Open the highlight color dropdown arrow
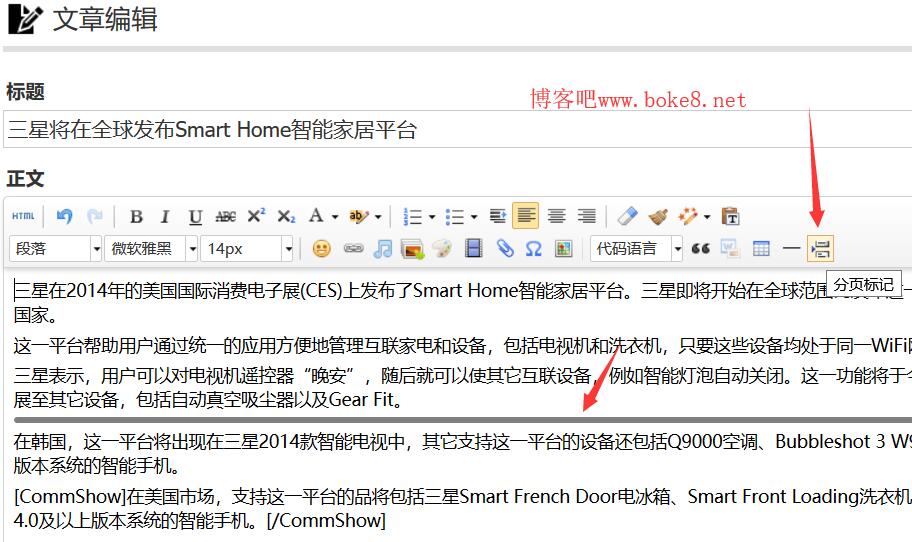 pyautogui.click(x=378, y=217)
